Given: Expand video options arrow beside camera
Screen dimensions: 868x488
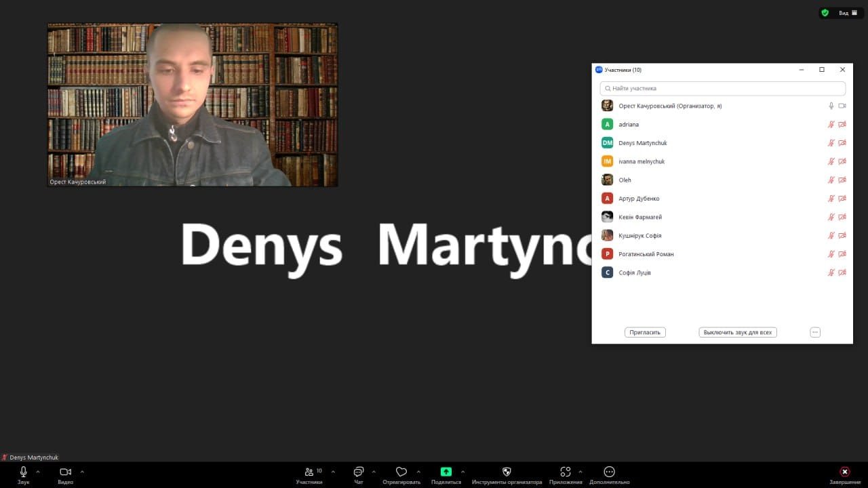Looking at the screenshot, I should coord(82,472).
